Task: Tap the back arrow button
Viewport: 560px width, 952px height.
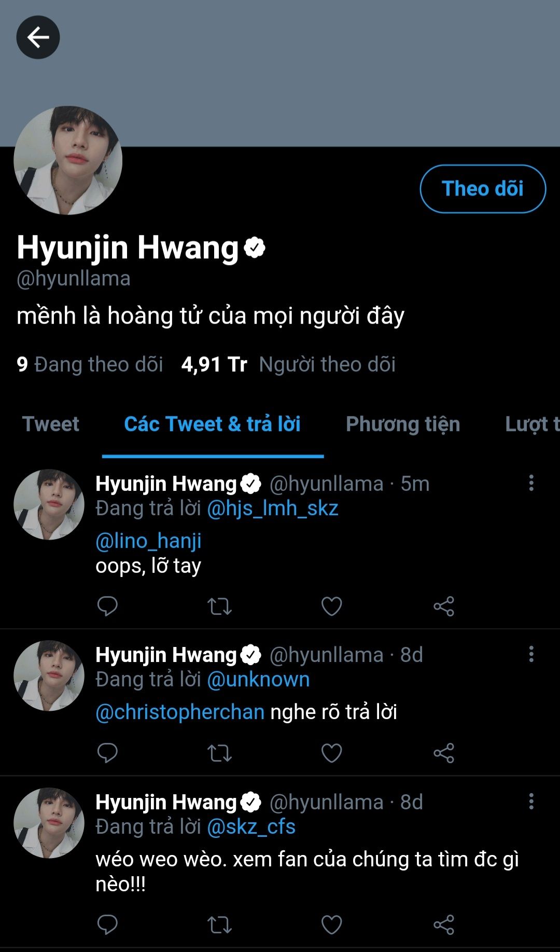Action: point(38,37)
